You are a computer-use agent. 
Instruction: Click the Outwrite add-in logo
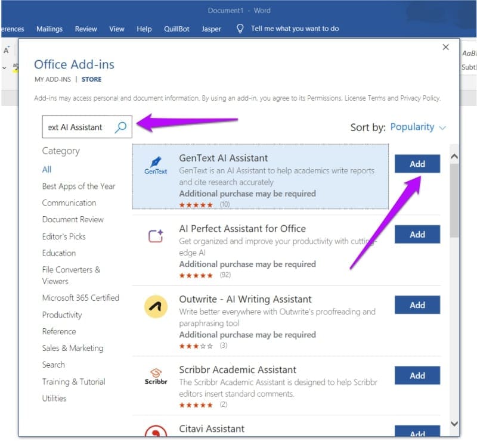pyautogui.click(x=156, y=306)
